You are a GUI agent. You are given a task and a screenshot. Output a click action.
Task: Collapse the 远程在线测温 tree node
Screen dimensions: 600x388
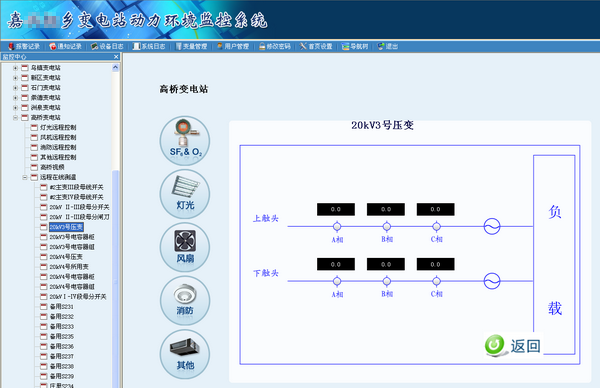point(25,177)
